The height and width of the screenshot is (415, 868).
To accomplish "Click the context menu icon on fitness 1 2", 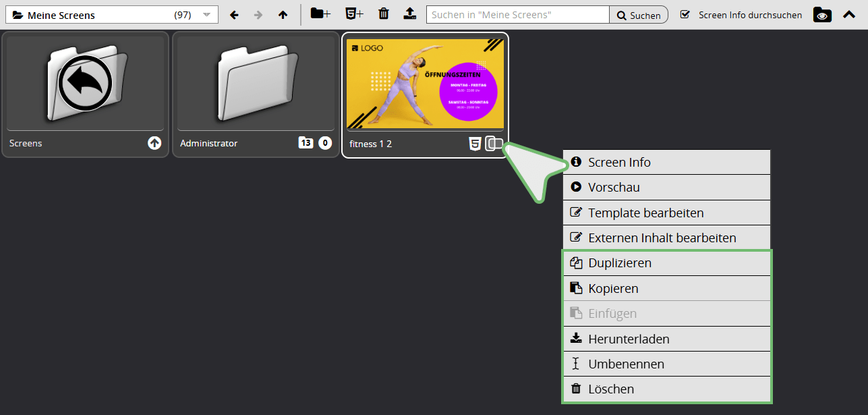I will [x=495, y=143].
